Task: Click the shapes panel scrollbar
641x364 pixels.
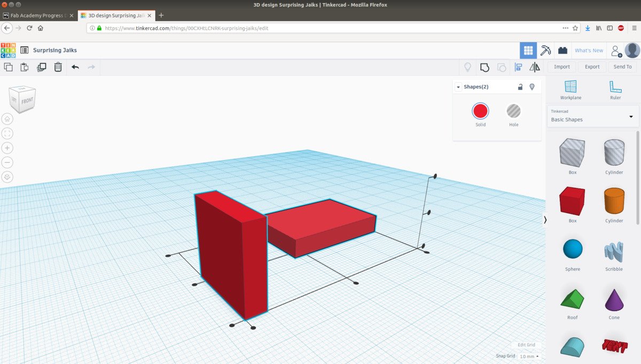Action: [637, 178]
